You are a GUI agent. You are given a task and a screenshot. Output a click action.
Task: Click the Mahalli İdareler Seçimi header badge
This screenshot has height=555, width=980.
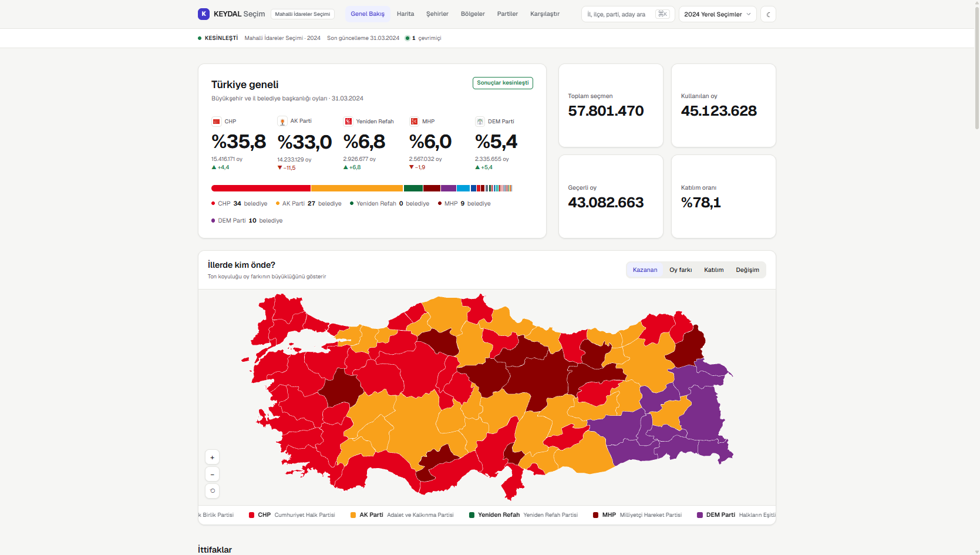[x=302, y=14]
